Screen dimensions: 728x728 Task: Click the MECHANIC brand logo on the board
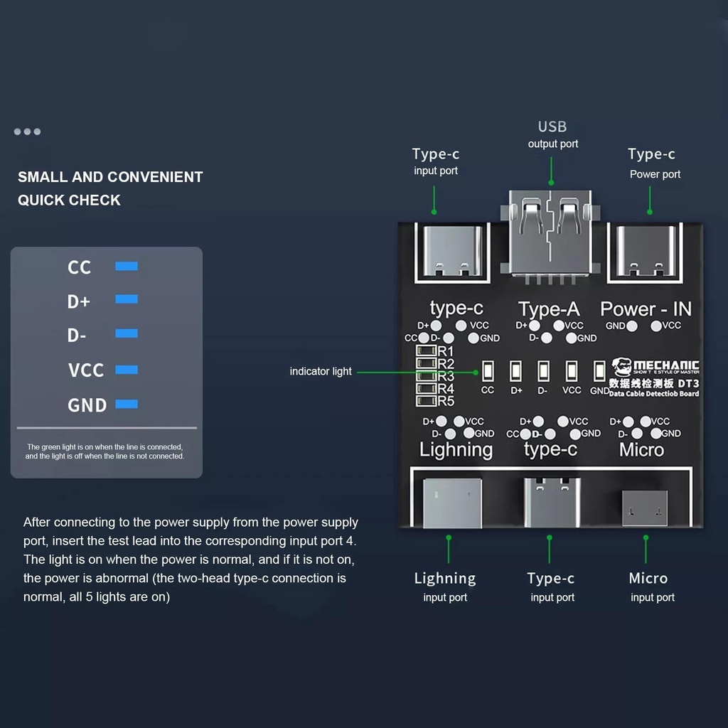coord(655,366)
